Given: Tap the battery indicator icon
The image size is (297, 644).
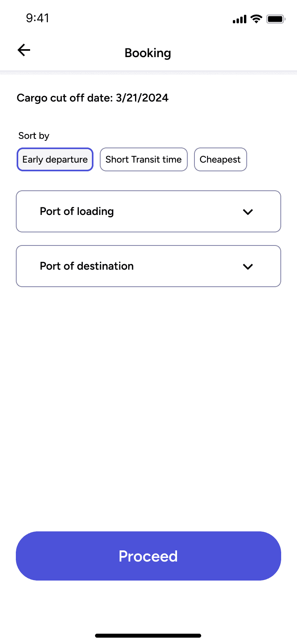Looking at the screenshot, I should pos(276,19).
